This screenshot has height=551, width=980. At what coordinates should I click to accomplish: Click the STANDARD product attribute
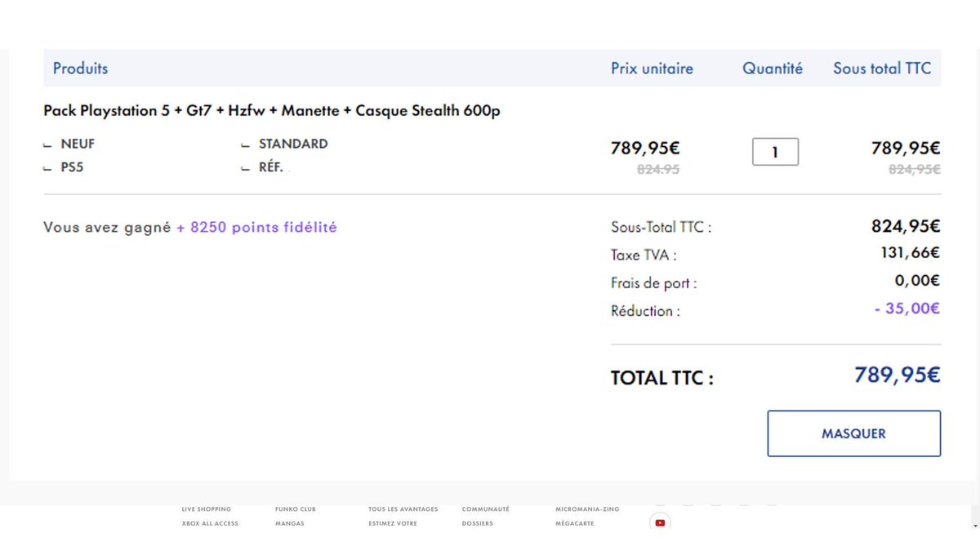(293, 144)
